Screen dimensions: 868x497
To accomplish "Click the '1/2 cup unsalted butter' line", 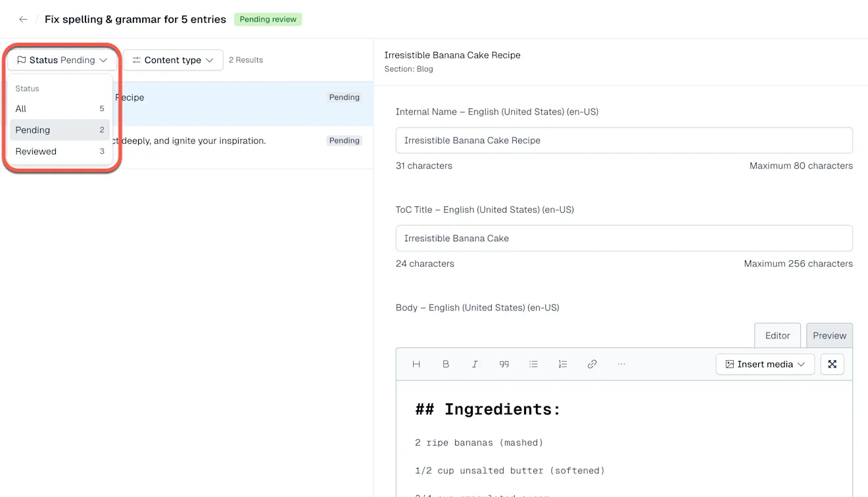I will 510,471.
